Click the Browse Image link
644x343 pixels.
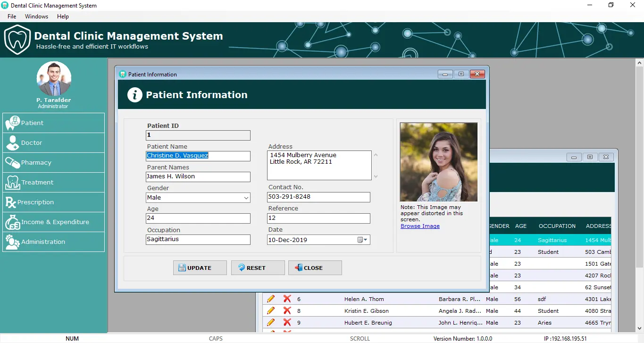click(420, 226)
